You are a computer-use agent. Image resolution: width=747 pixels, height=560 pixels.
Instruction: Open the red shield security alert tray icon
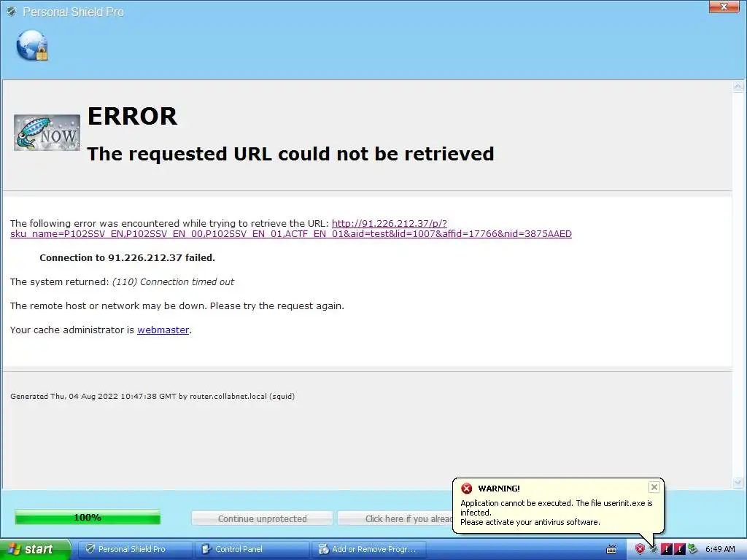pos(640,549)
